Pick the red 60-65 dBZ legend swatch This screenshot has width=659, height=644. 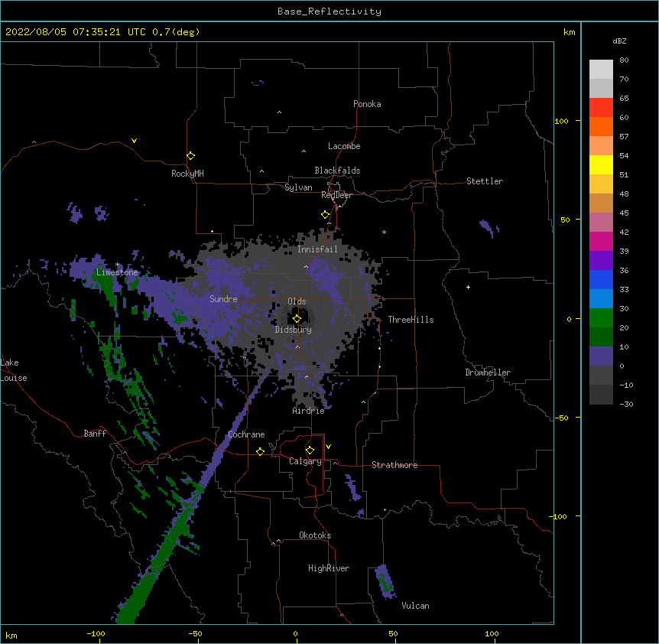(601, 107)
